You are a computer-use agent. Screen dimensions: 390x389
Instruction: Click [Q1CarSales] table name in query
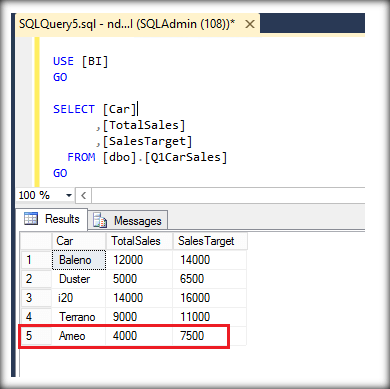pyautogui.click(x=186, y=157)
